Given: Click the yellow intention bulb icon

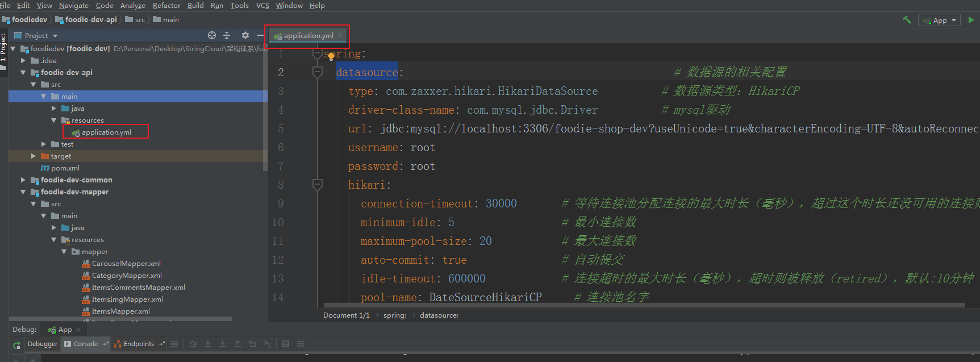Looking at the screenshot, I should 331,56.
